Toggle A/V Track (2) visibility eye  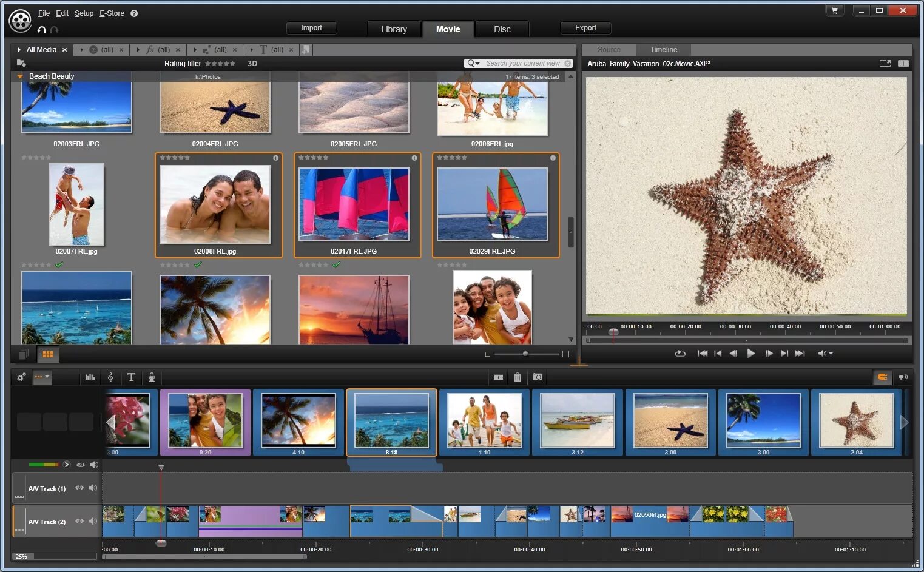79,521
